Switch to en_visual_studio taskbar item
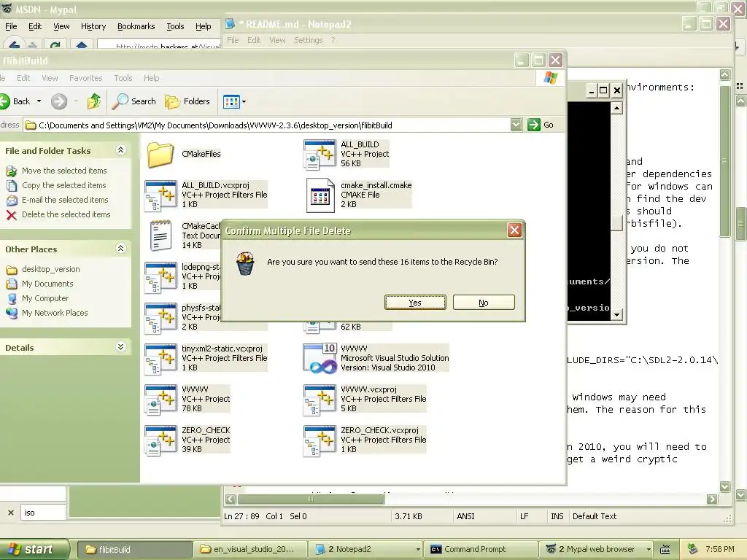The height and width of the screenshot is (560, 747). 249,549
